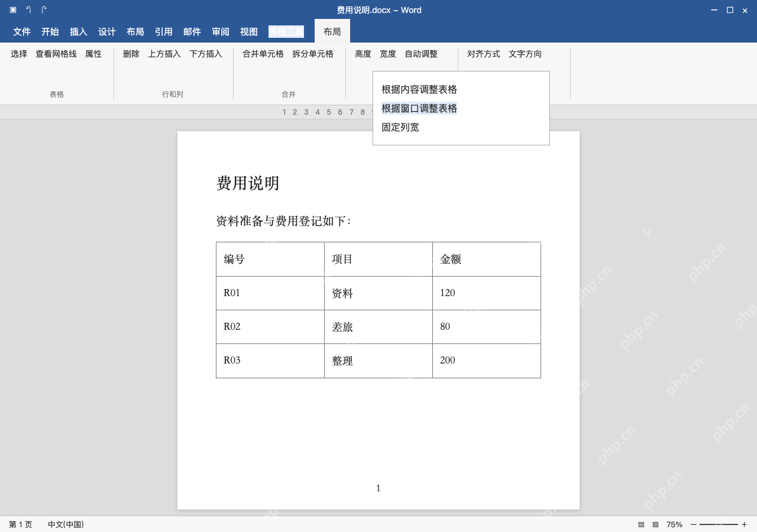Click the square icon left of the undo arrow
The image size is (757, 532).
pos(13,9)
